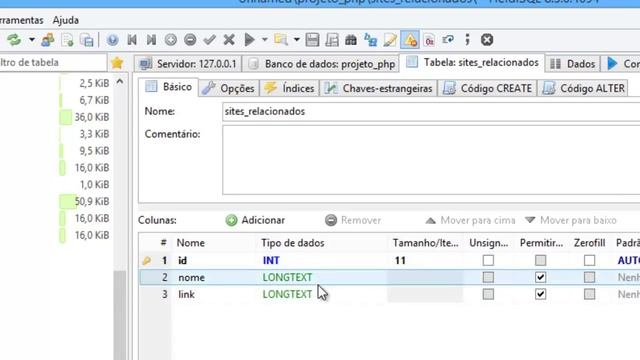Image resolution: width=640 pixels, height=360 pixels.
Task: Click into the Comentário text area
Action: click(431, 160)
